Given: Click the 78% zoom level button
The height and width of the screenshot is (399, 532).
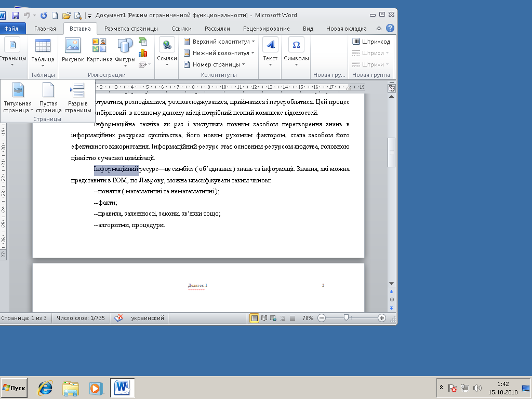Looking at the screenshot, I should [x=308, y=318].
